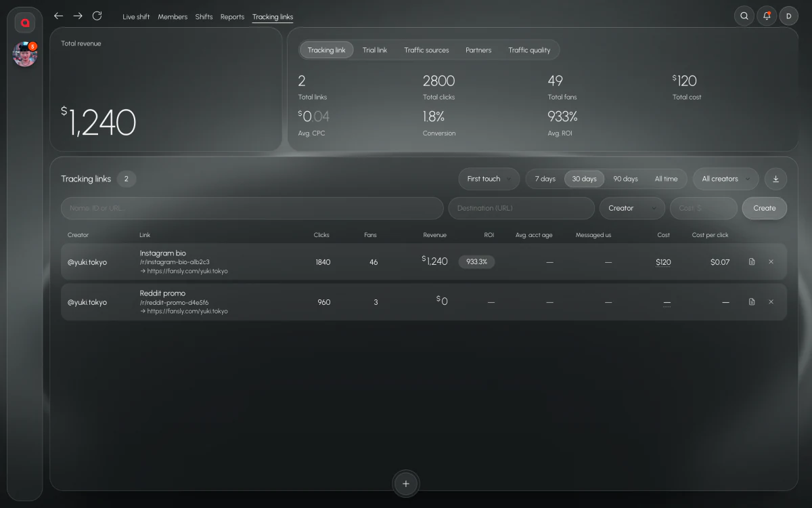812x508 pixels.
Task: Click the red app logo icon
Action: click(x=25, y=23)
